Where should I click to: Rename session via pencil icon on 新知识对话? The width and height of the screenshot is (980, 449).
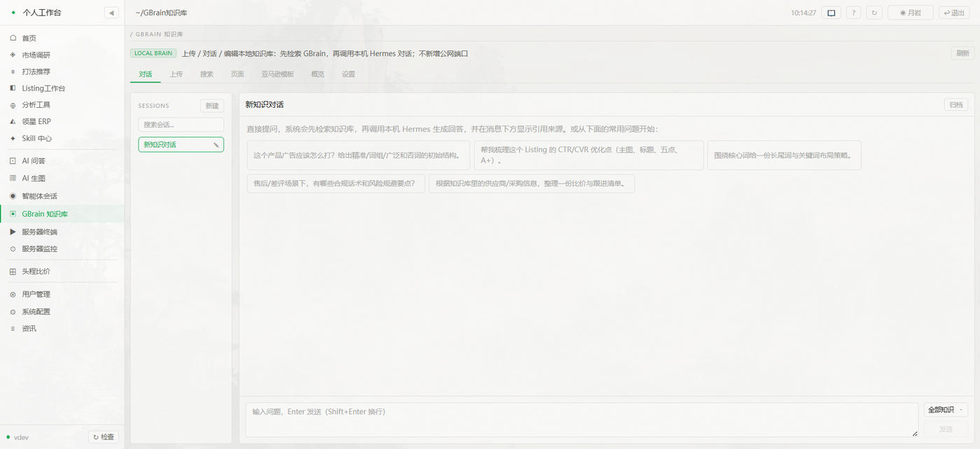[x=216, y=145]
